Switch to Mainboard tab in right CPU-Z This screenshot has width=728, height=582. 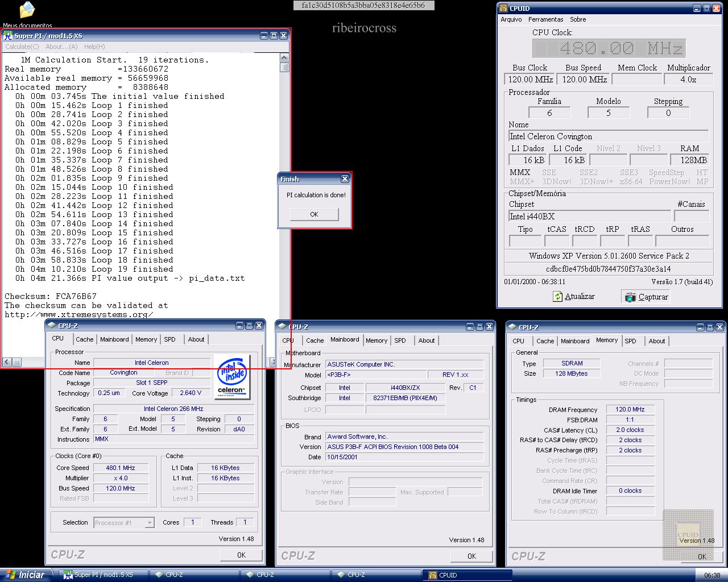pos(575,341)
